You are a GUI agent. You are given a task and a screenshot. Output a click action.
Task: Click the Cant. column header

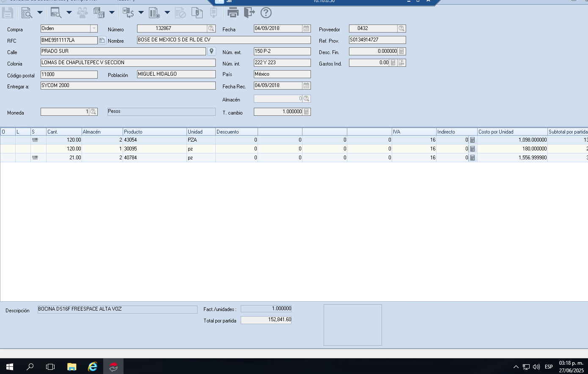(x=64, y=132)
